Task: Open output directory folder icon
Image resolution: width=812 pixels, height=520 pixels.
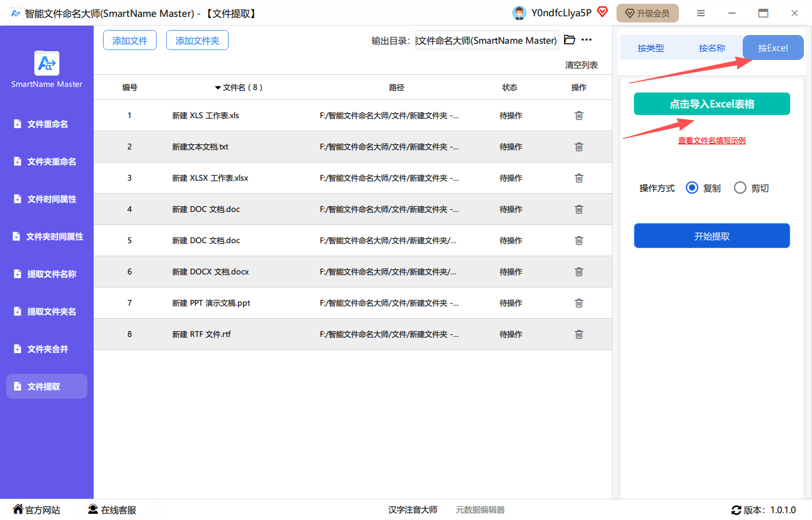Action: 569,40
